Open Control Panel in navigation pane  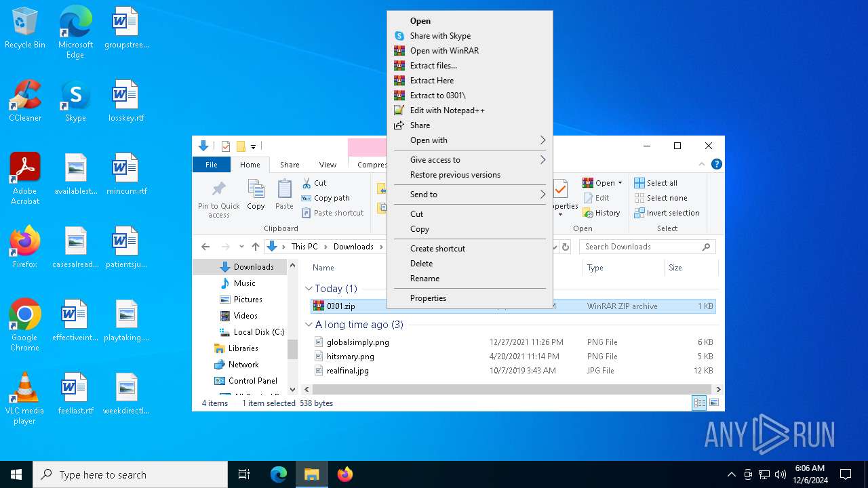[x=245, y=381]
